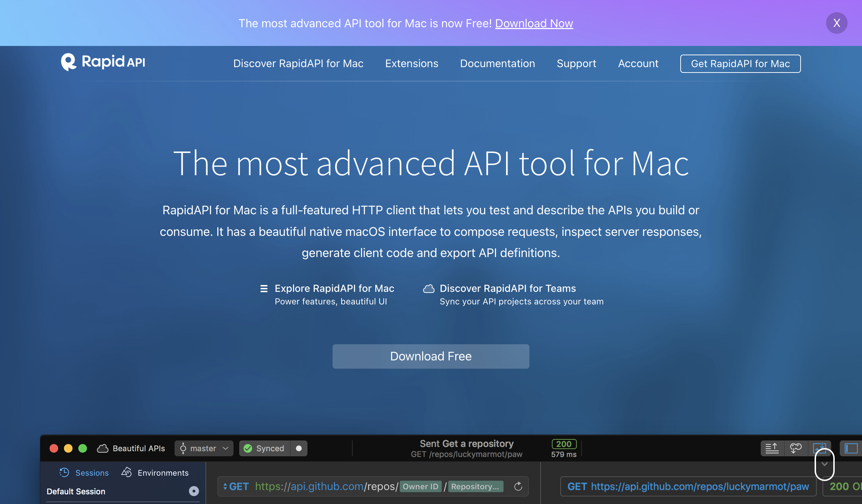The width and height of the screenshot is (862, 504).
Task: Click the white dot button beside Synced
Action: pyautogui.click(x=298, y=448)
